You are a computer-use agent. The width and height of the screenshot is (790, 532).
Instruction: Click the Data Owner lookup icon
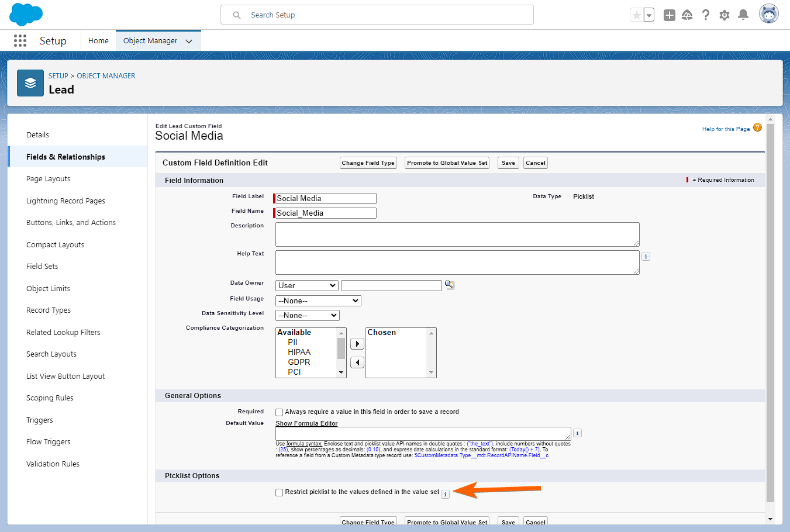click(x=449, y=285)
